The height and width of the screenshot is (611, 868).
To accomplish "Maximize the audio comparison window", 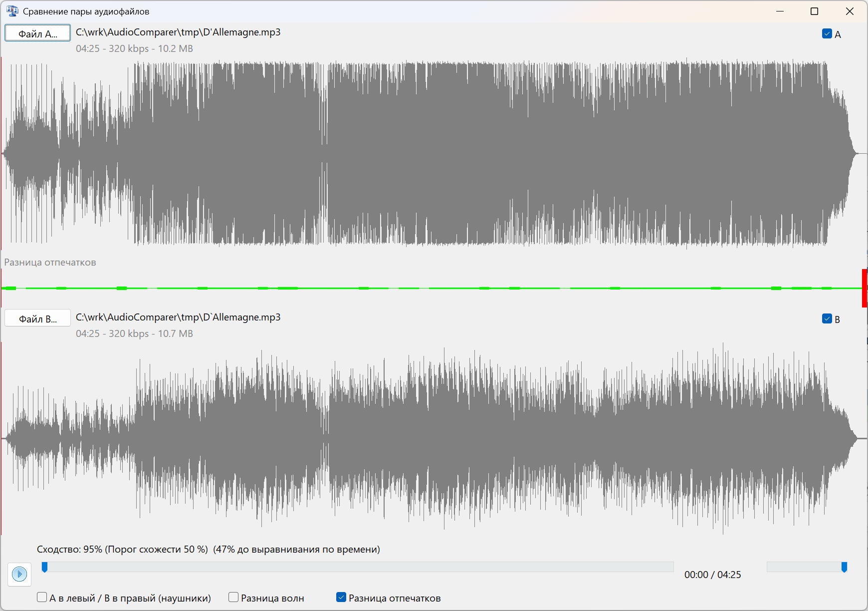I will coord(815,11).
